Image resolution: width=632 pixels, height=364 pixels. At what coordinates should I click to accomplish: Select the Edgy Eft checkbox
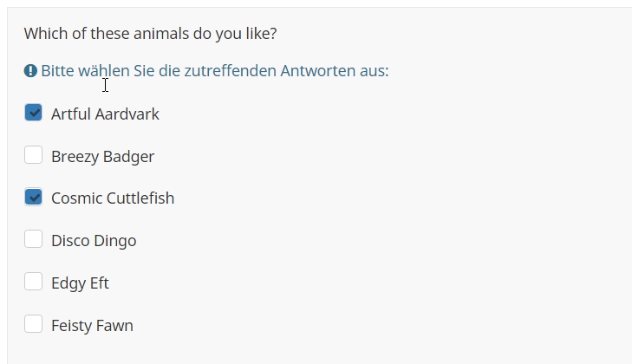pos(33,282)
